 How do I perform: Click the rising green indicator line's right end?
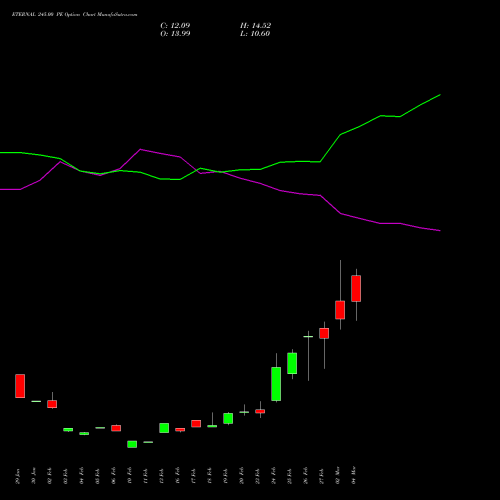pos(439,95)
